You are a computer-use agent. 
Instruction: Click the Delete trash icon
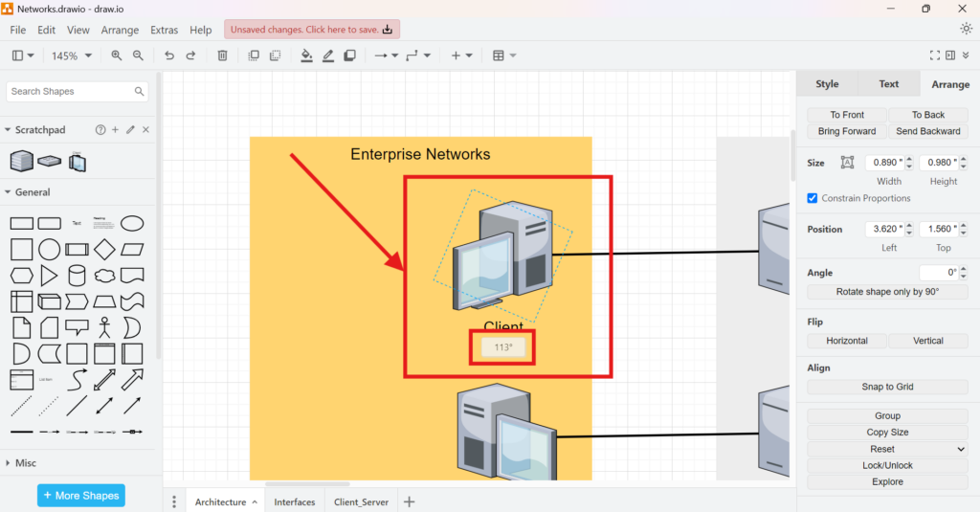tap(222, 56)
